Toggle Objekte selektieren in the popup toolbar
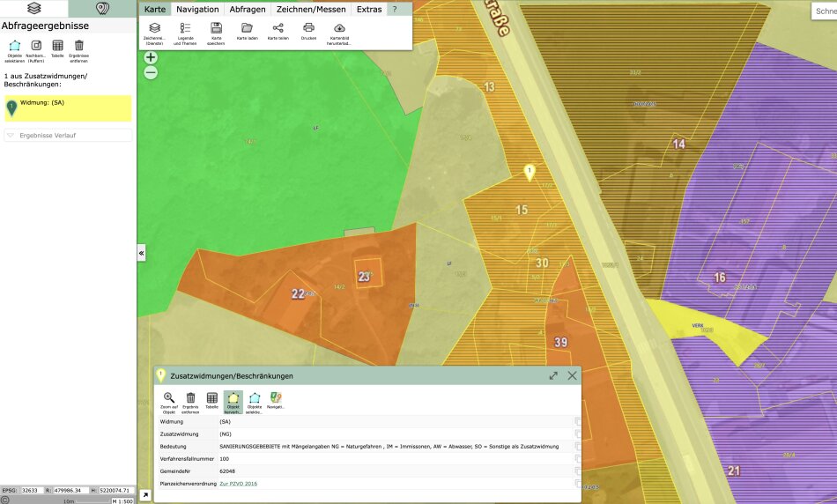 click(x=255, y=402)
